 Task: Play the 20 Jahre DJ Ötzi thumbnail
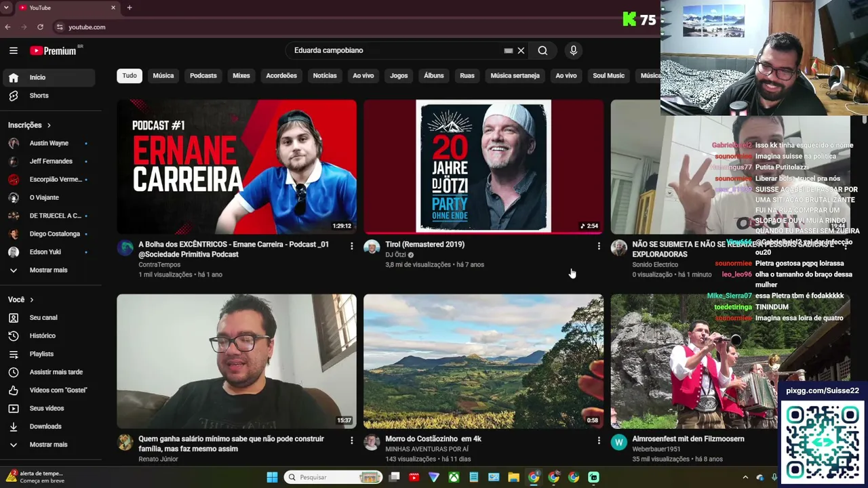pos(484,167)
